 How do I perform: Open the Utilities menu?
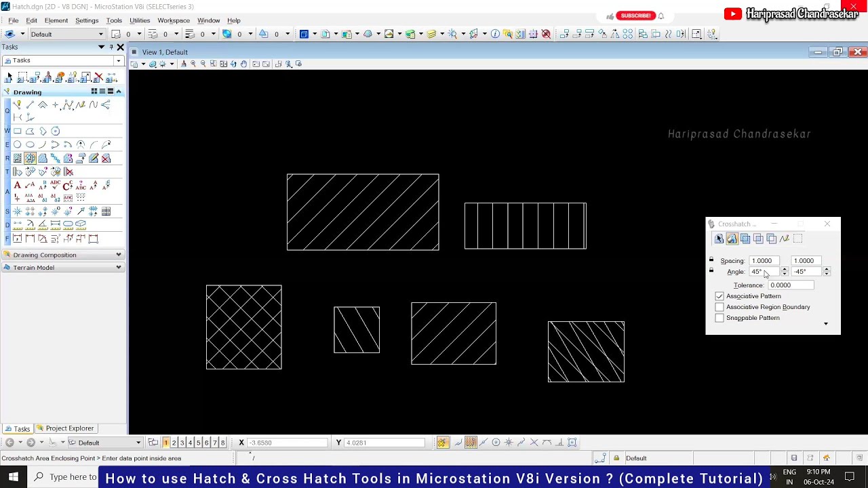click(x=140, y=20)
